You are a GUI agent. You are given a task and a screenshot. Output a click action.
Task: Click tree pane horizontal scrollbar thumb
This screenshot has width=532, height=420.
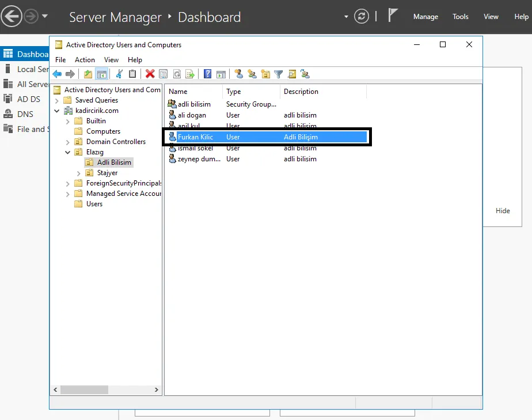click(x=84, y=390)
